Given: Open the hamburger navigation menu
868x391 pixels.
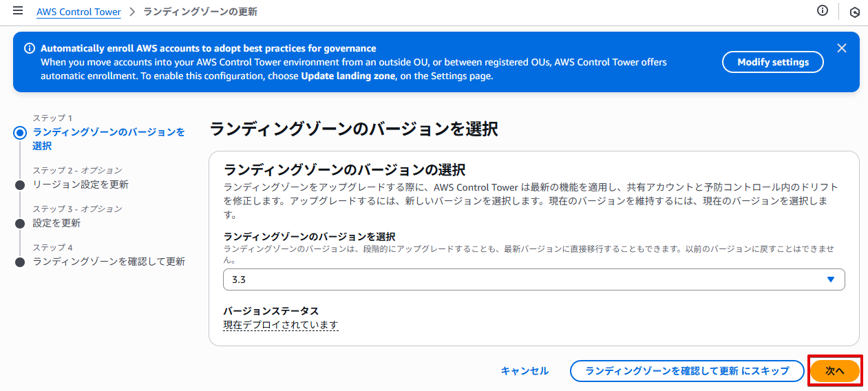Looking at the screenshot, I should [x=18, y=12].
